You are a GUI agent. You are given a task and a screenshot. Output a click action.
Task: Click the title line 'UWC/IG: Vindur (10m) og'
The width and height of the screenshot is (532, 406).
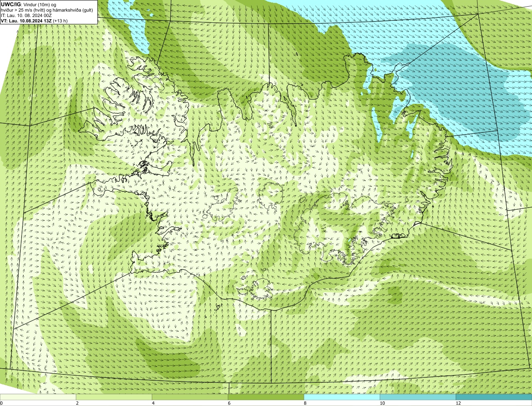(x=29, y=4)
